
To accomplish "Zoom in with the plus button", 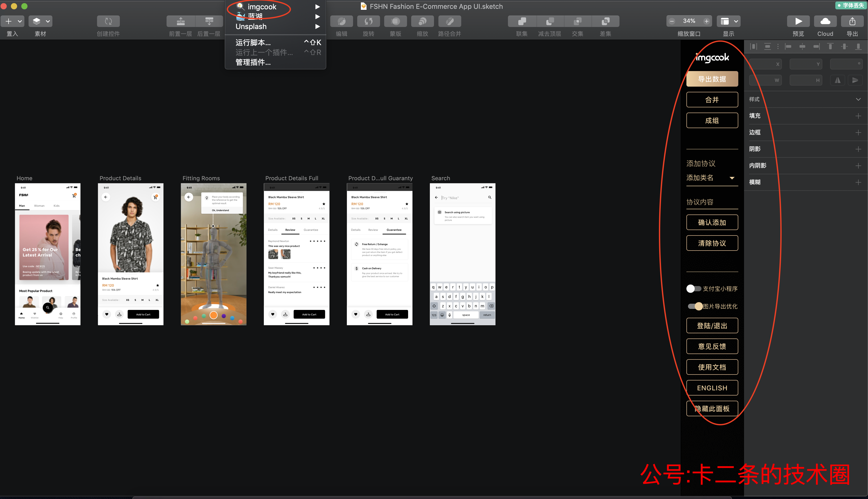I will pos(707,21).
